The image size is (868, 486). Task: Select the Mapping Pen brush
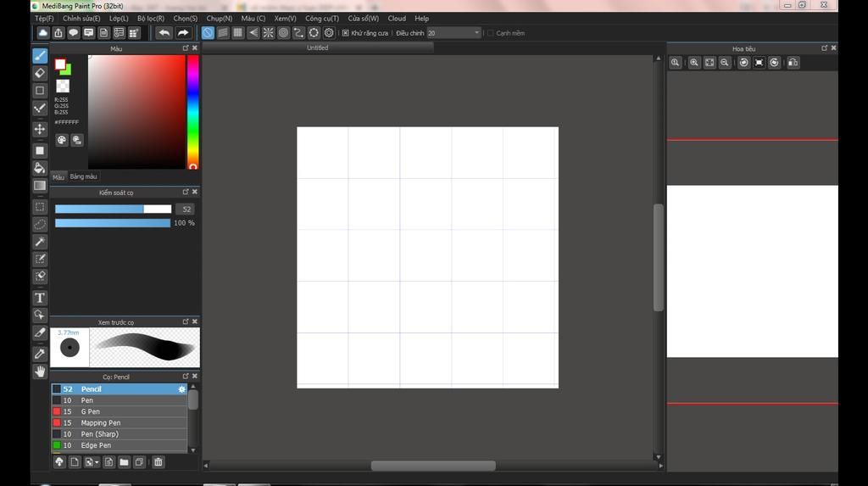point(120,423)
